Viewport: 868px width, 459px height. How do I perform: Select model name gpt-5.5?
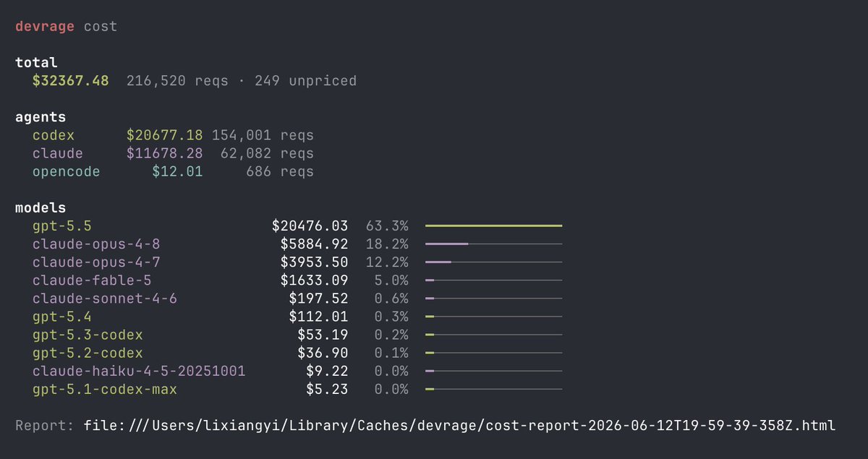pos(61,226)
